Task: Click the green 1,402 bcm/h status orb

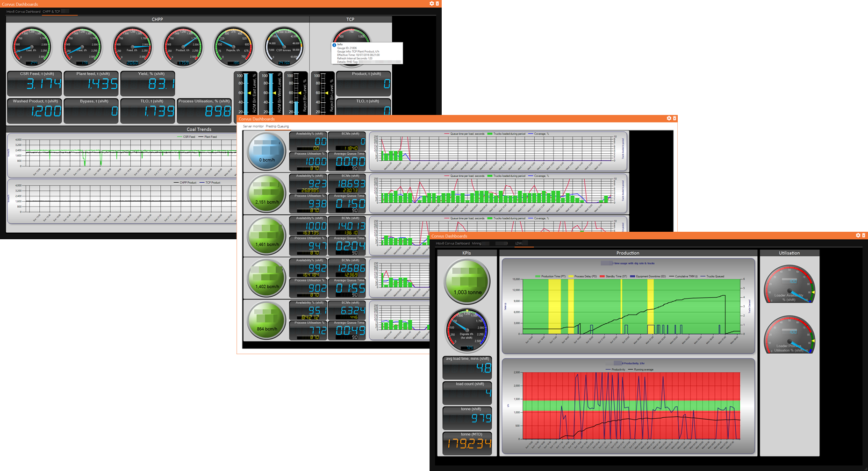Action: pos(266,278)
